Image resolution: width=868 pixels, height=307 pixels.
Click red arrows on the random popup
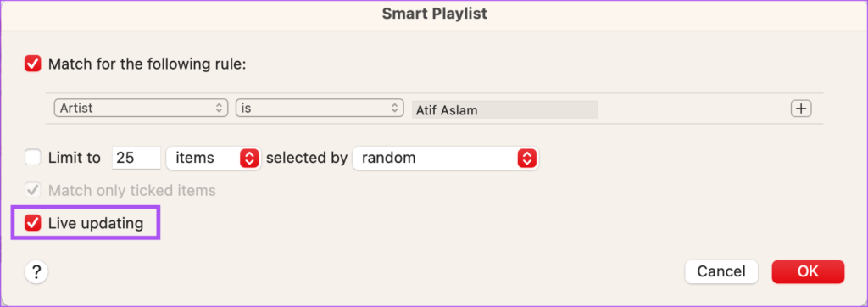(526, 159)
